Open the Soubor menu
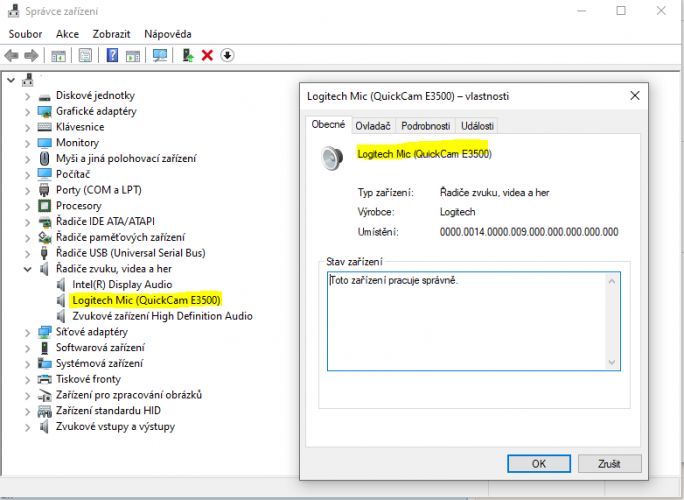The width and height of the screenshot is (684, 500). click(x=25, y=34)
